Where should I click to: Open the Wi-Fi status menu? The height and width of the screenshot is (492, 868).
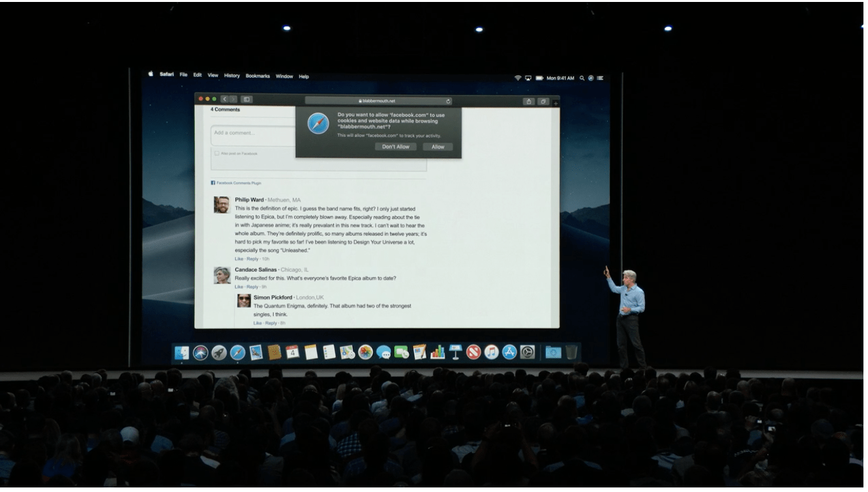point(518,77)
